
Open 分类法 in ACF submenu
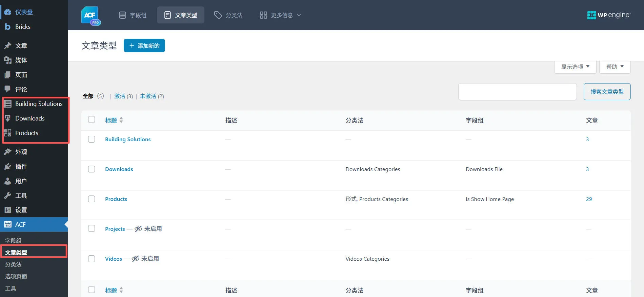click(13, 264)
